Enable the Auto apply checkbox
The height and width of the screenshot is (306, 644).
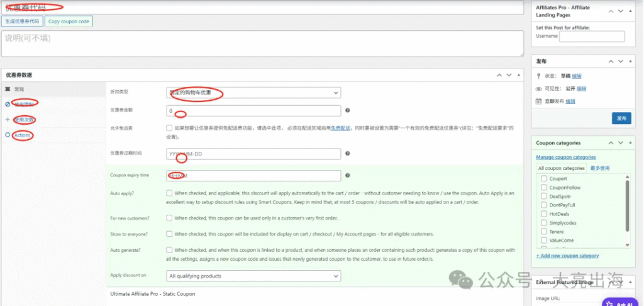coord(170,193)
